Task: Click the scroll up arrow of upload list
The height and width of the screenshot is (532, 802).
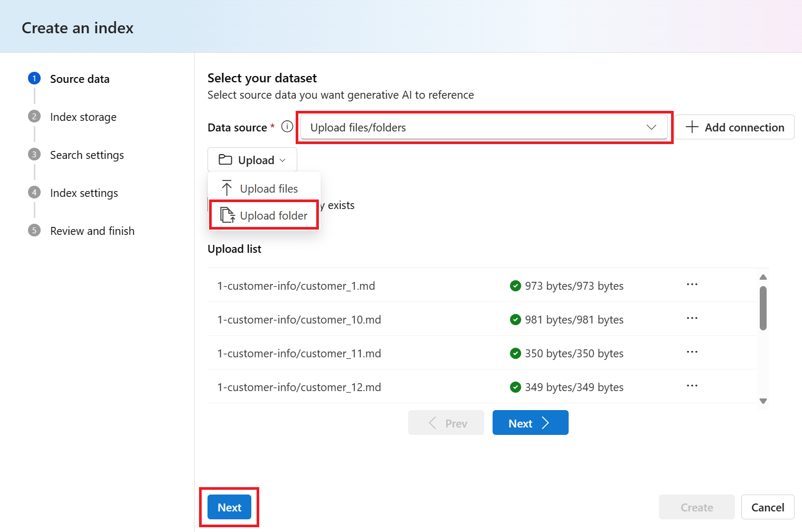Action: (x=763, y=277)
